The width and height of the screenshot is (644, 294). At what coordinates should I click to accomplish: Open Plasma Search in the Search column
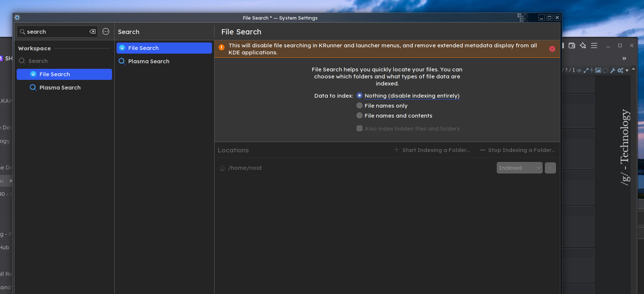[164, 61]
